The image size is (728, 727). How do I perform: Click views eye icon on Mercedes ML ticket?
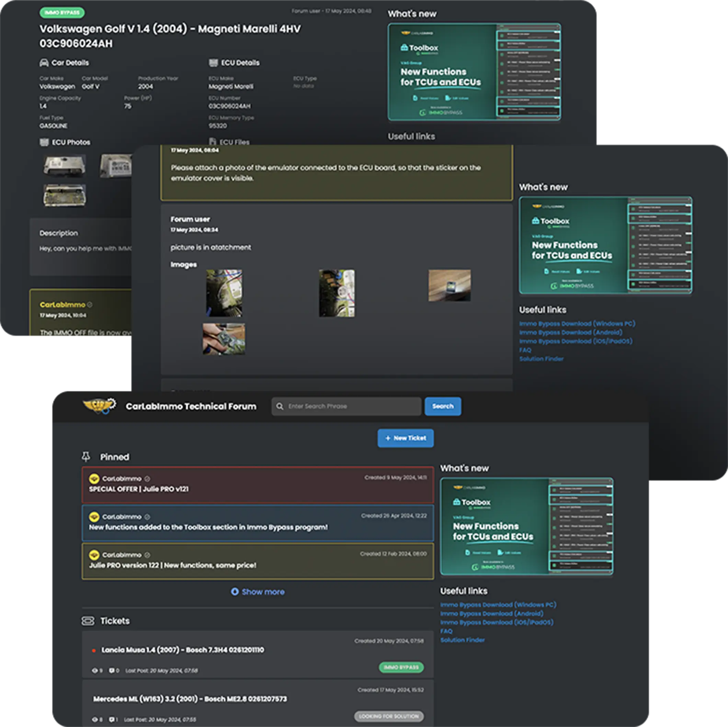[95, 719]
